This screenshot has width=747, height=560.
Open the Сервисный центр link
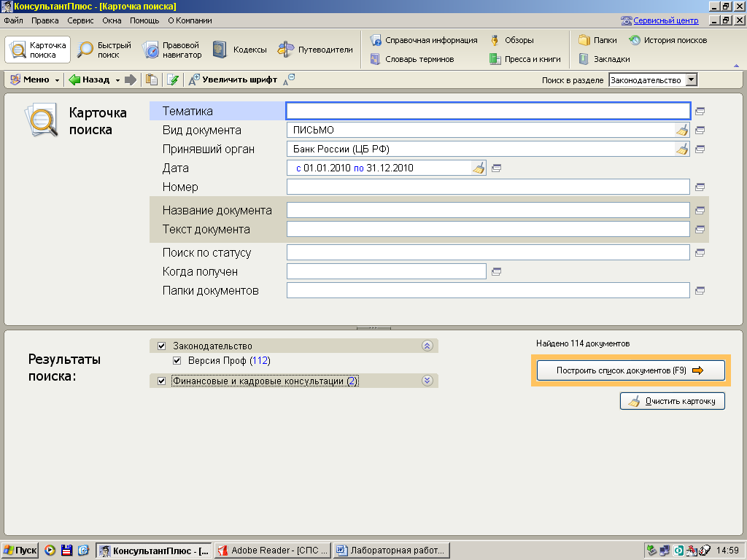pyautogui.click(x=665, y=20)
